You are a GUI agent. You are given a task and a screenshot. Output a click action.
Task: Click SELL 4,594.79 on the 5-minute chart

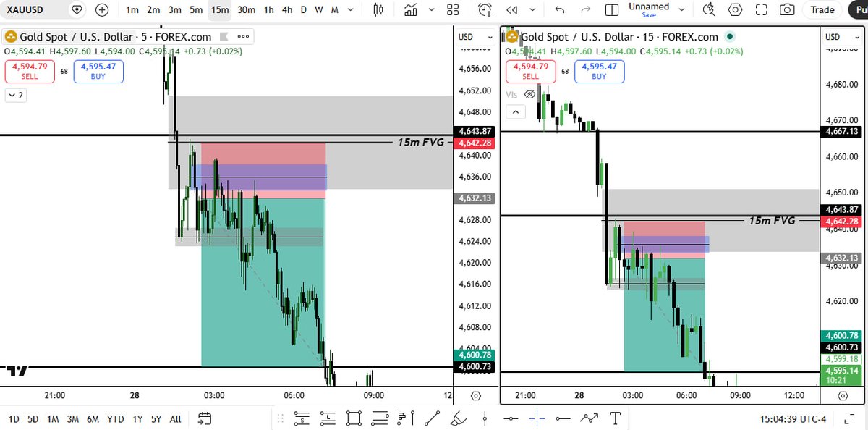pyautogui.click(x=28, y=72)
